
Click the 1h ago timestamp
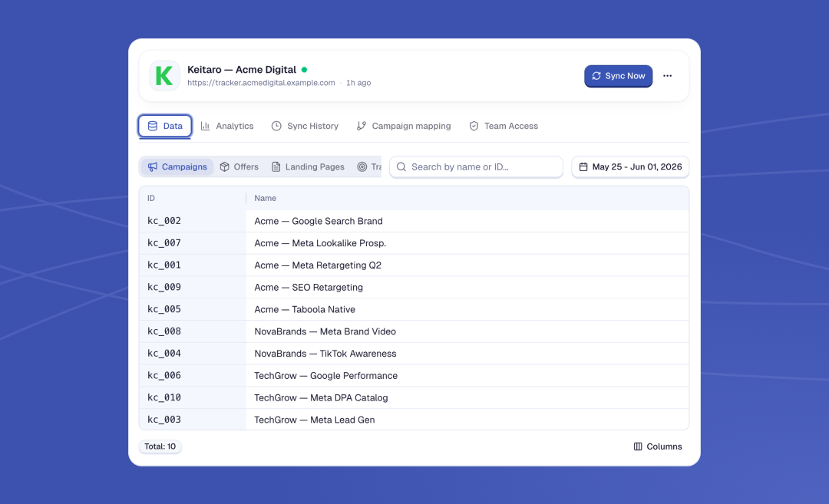pyautogui.click(x=358, y=83)
